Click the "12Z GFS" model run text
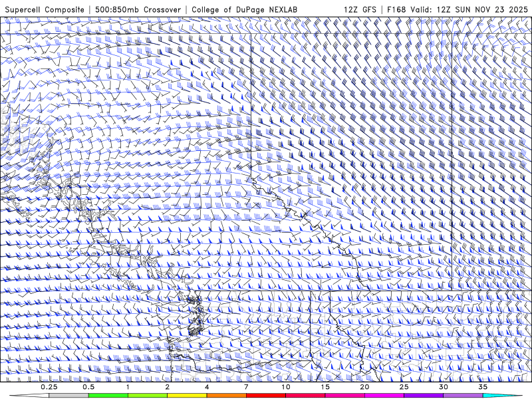The image size is (532, 399). pos(360,9)
